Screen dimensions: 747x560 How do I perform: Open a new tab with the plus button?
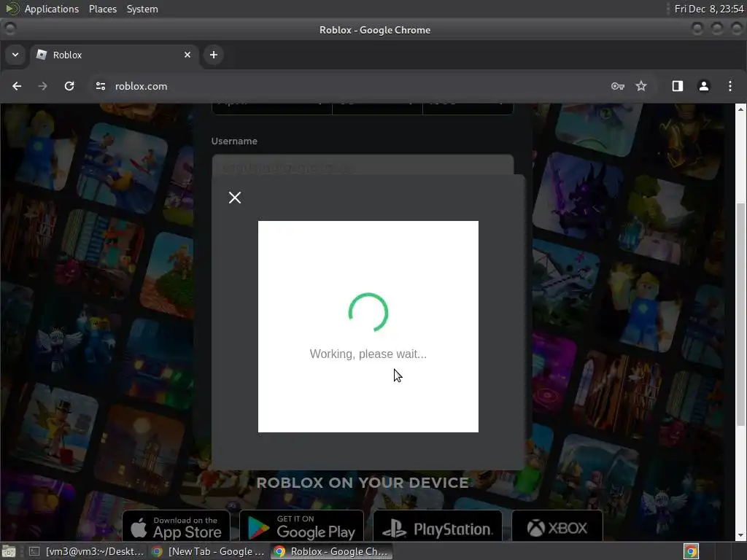click(x=214, y=55)
